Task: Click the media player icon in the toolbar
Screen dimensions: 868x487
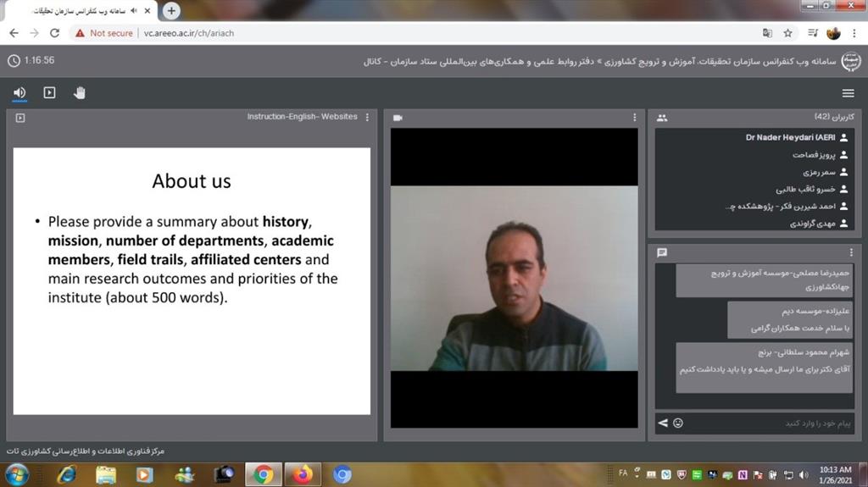Action: click(x=49, y=92)
